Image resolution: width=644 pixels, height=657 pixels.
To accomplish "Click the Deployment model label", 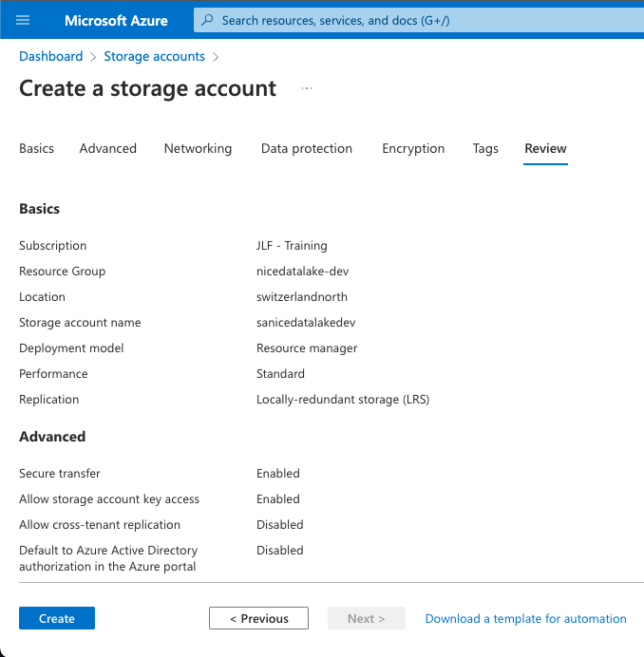I will point(71,348).
